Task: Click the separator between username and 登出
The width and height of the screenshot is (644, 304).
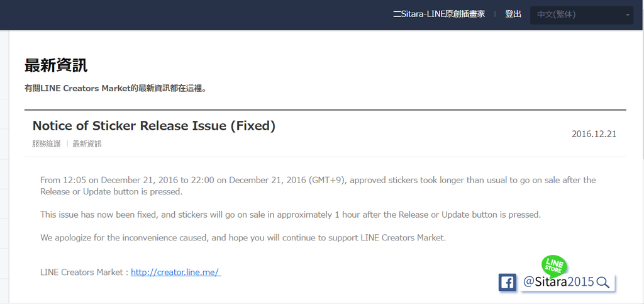Action: pyautogui.click(x=495, y=14)
